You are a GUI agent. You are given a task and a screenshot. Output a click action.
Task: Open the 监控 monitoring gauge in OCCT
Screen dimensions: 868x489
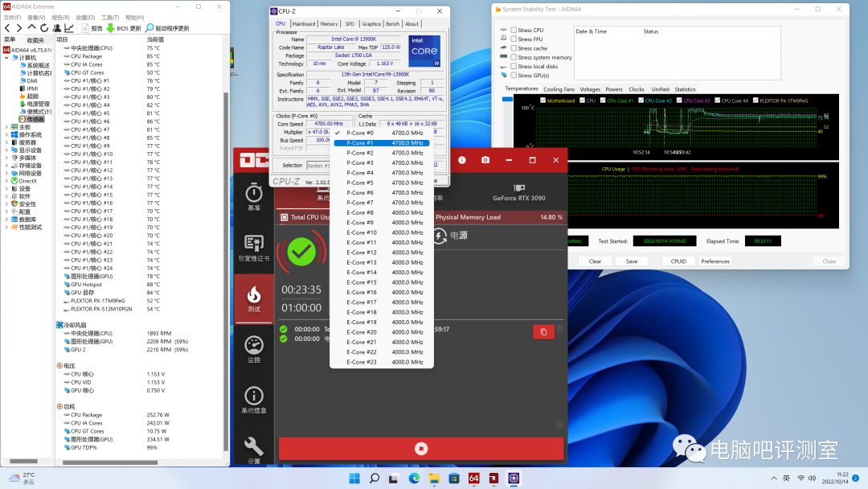click(x=254, y=349)
